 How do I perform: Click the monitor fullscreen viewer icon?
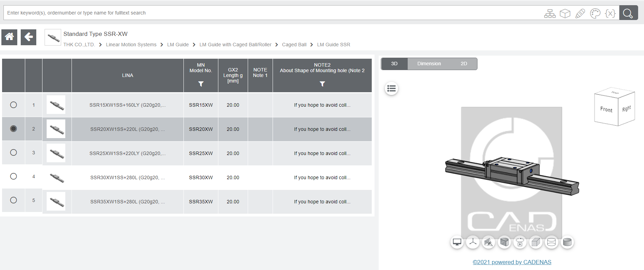pyautogui.click(x=457, y=242)
